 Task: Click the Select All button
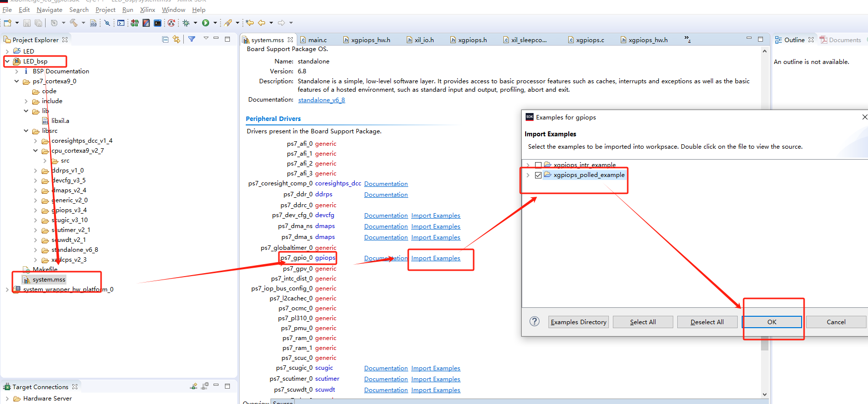point(643,322)
